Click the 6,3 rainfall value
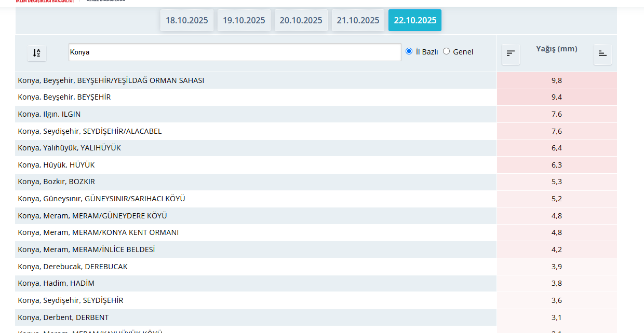Screen dimensions: 644x333 [557, 165]
